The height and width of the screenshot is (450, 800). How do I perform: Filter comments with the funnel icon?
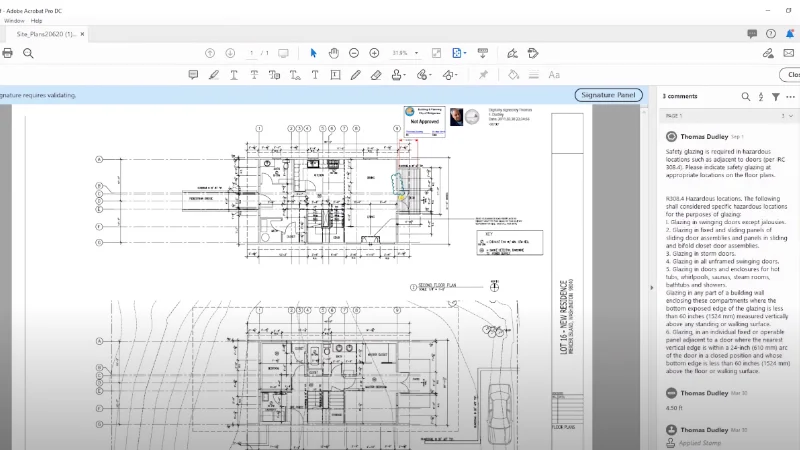point(776,96)
